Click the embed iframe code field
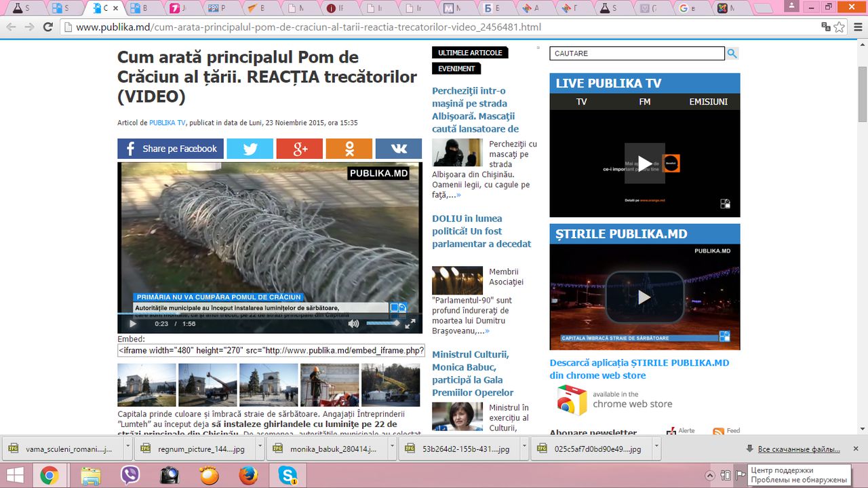Screen dimensions: 868x488 (x=271, y=351)
